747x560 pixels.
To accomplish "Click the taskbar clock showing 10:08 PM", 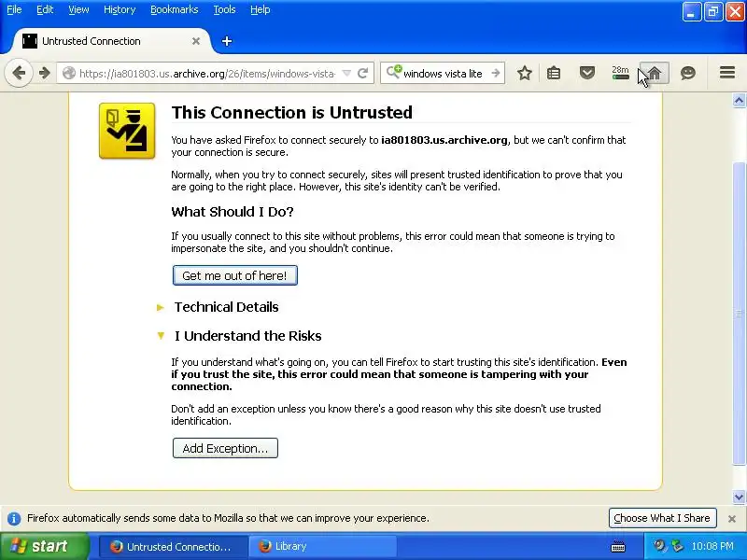I will point(712,547).
